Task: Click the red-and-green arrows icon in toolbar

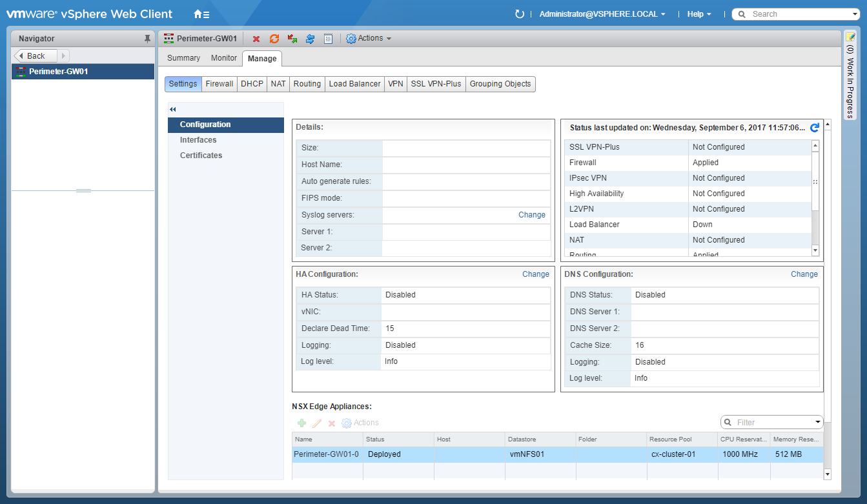Action: pyautogui.click(x=292, y=39)
